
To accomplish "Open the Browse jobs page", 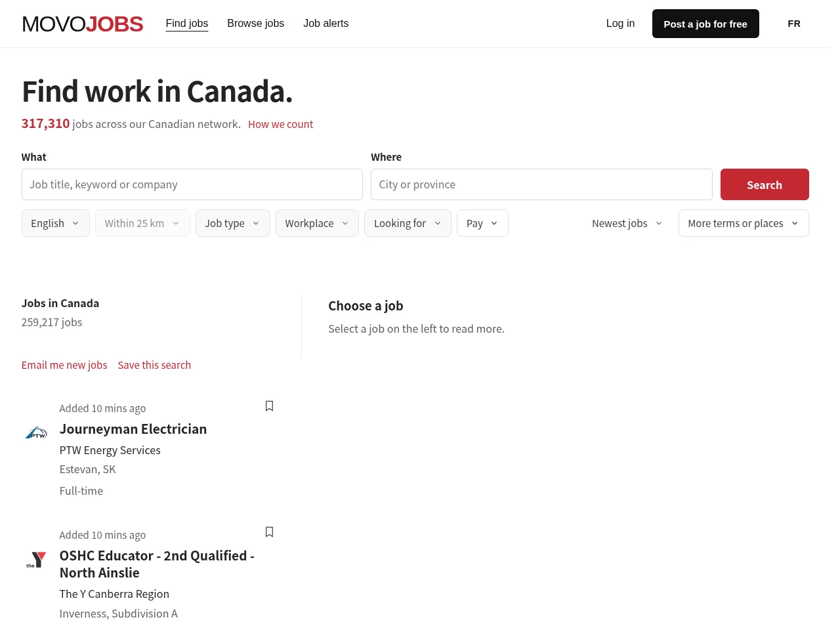I will [256, 24].
